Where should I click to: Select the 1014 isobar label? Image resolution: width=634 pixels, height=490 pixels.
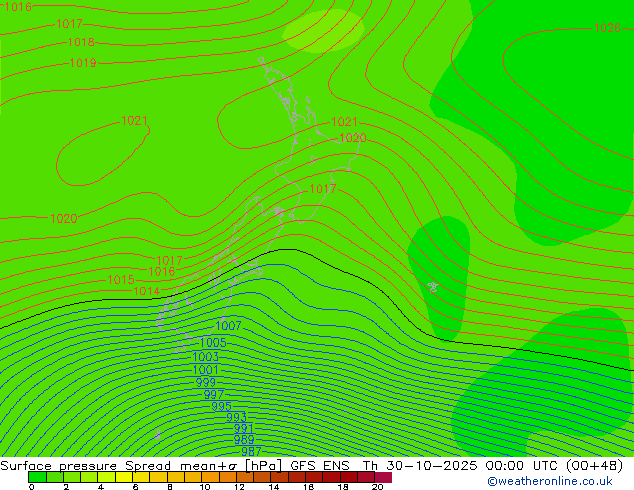tap(147, 291)
